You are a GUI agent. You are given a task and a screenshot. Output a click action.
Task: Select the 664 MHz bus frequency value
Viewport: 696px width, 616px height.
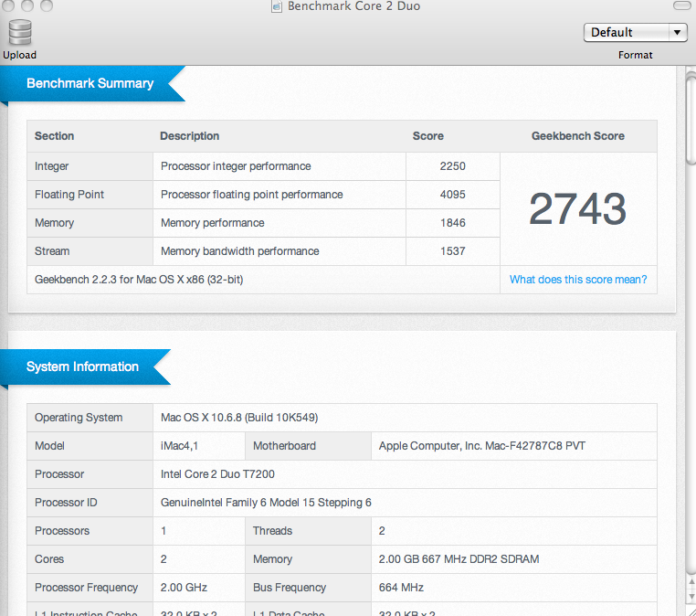(x=401, y=588)
